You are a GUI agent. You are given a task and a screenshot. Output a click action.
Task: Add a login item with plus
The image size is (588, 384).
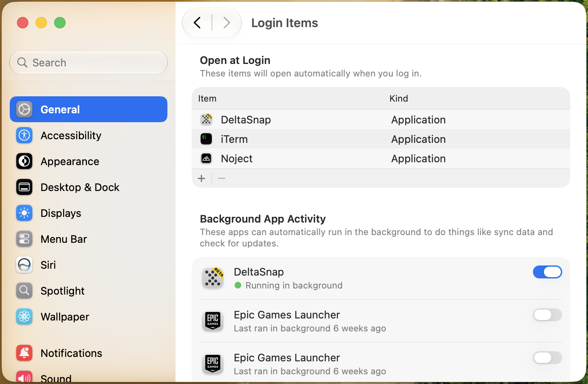pos(201,178)
